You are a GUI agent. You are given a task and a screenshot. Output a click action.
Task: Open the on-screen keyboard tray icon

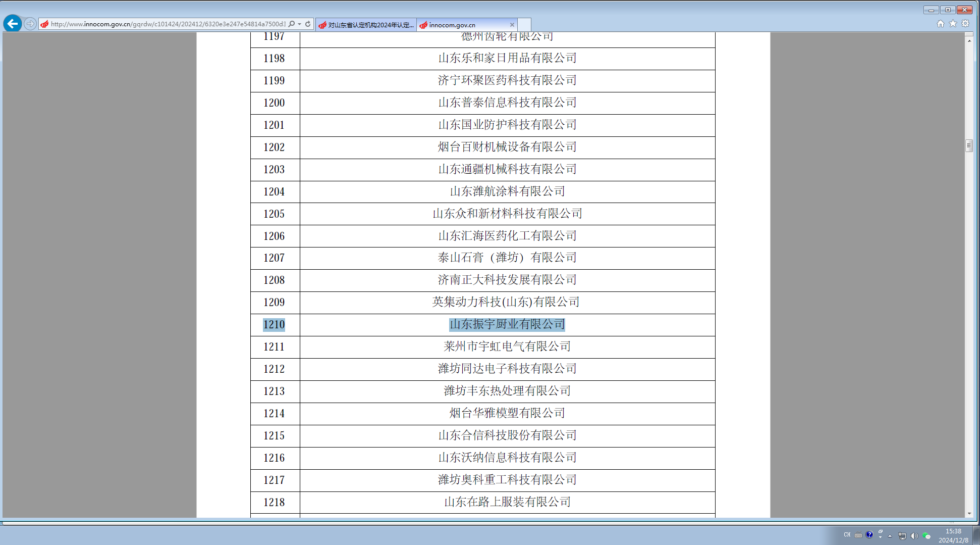pyautogui.click(x=858, y=535)
